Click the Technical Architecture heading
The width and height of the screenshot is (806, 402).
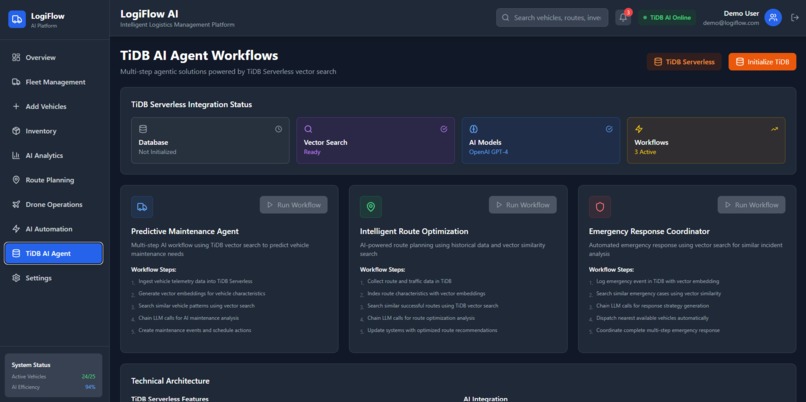[170, 381]
